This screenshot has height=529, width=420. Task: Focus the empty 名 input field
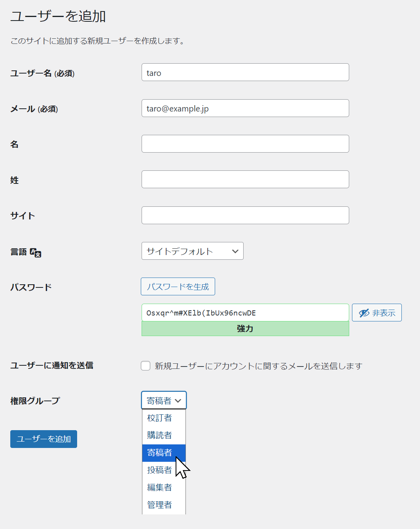245,144
